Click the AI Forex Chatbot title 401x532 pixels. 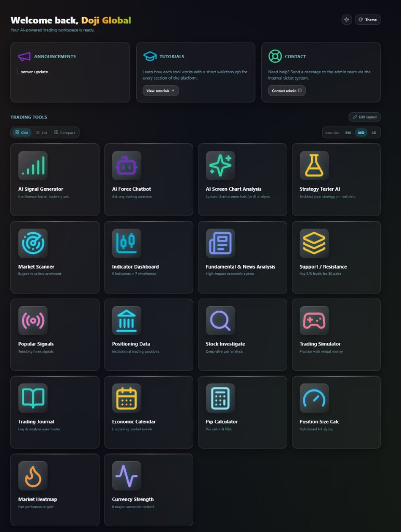click(131, 189)
